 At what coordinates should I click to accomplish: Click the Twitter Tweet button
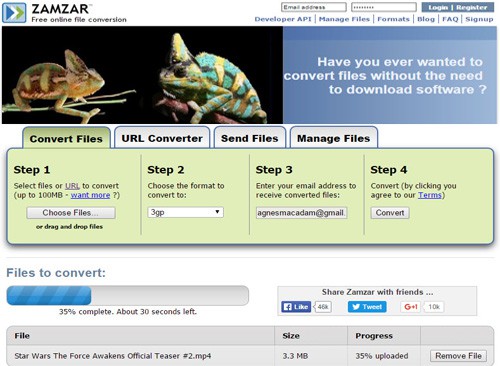tap(367, 307)
